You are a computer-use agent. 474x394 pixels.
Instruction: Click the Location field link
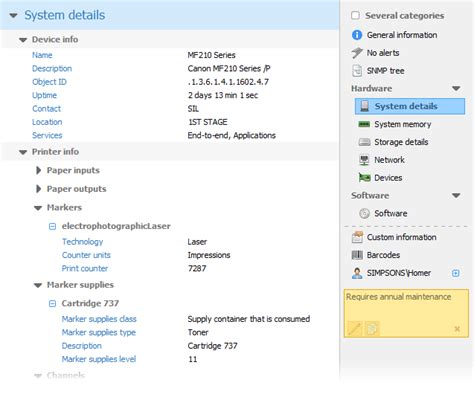[x=47, y=122]
